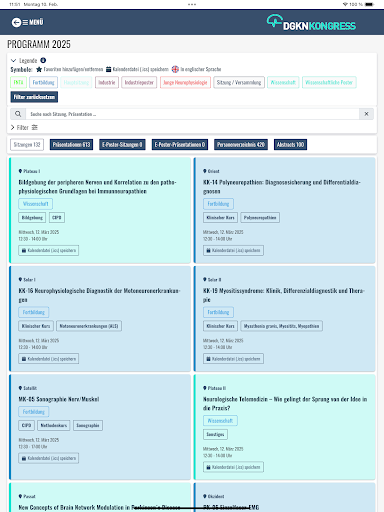Click the Plateau I location pin
Screen dimensions: 384x512
coord(20,171)
